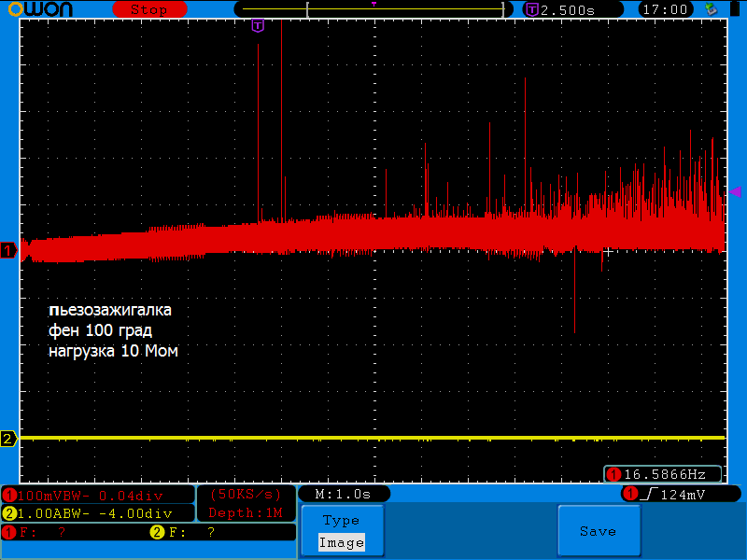Click the 50KS/s sample rate readout

click(246, 494)
